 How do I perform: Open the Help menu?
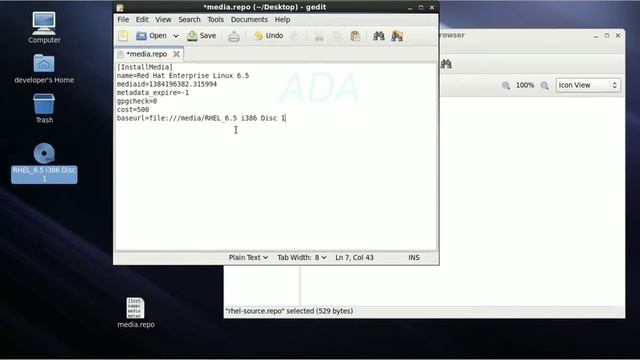click(x=282, y=20)
